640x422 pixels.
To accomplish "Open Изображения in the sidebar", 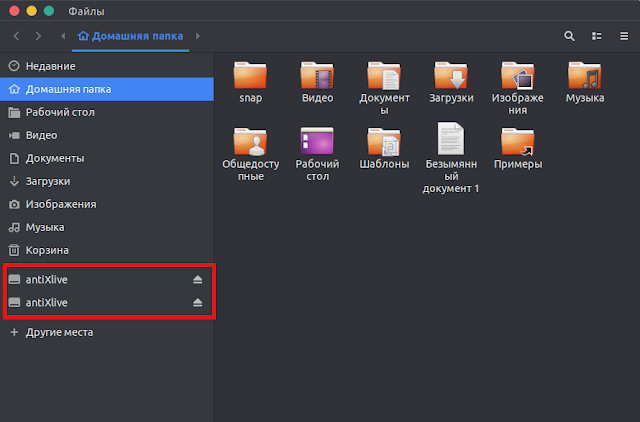I will pos(107,204).
